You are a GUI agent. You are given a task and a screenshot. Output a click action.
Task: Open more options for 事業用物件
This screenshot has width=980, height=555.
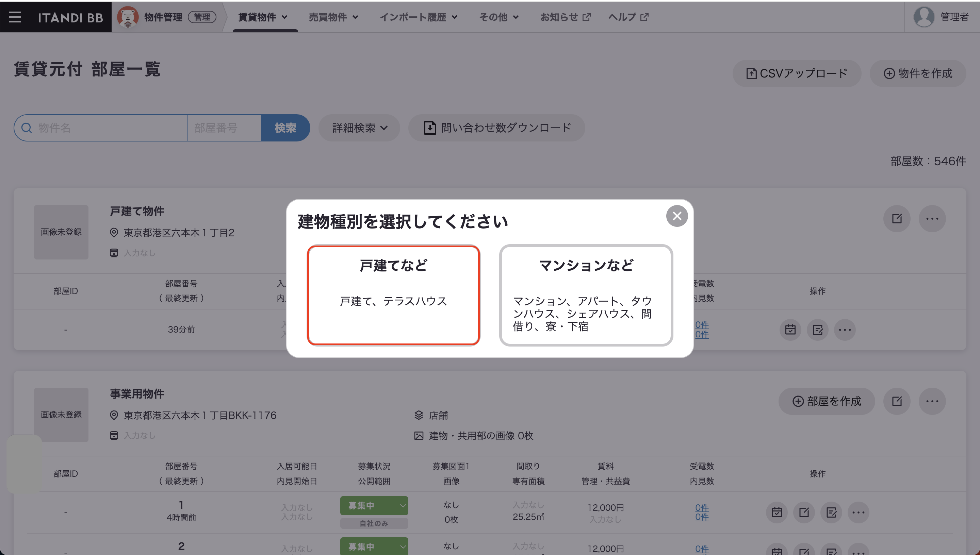[932, 401]
